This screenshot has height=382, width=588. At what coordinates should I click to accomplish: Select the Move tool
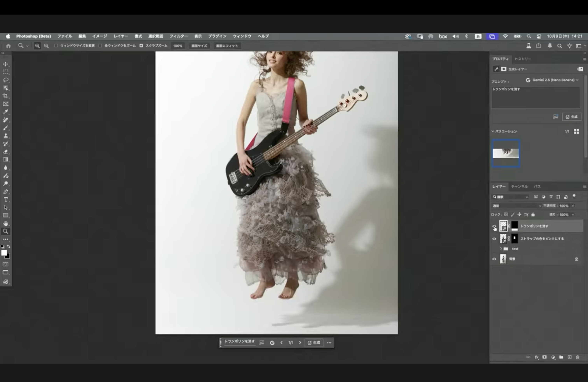pos(5,64)
